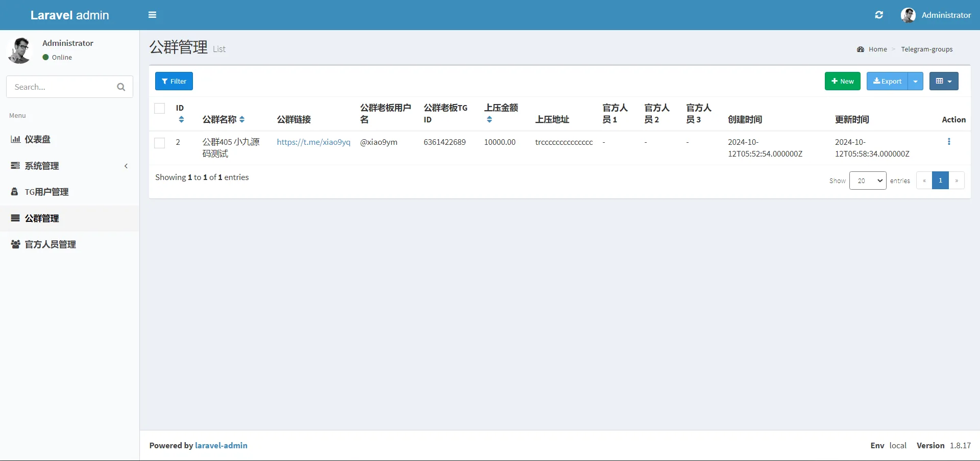Click the green New button
Viewport: 980px width, 461px height.
(x=842, y=82)
